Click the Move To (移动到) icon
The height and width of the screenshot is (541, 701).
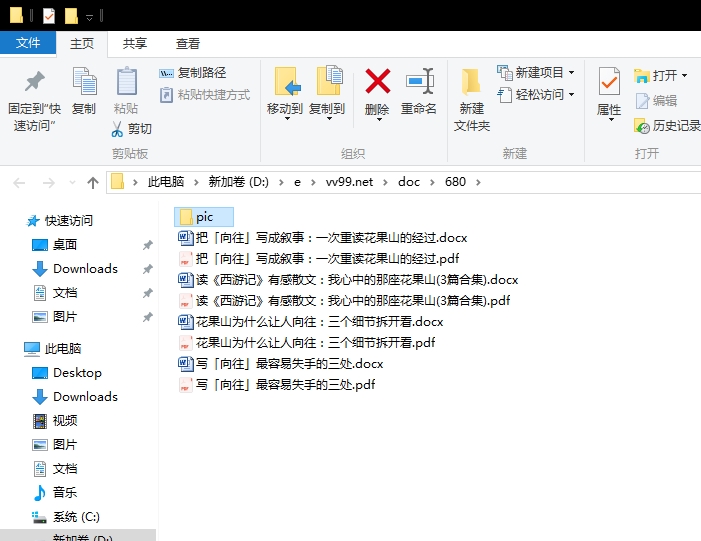(x=286, y=81)
